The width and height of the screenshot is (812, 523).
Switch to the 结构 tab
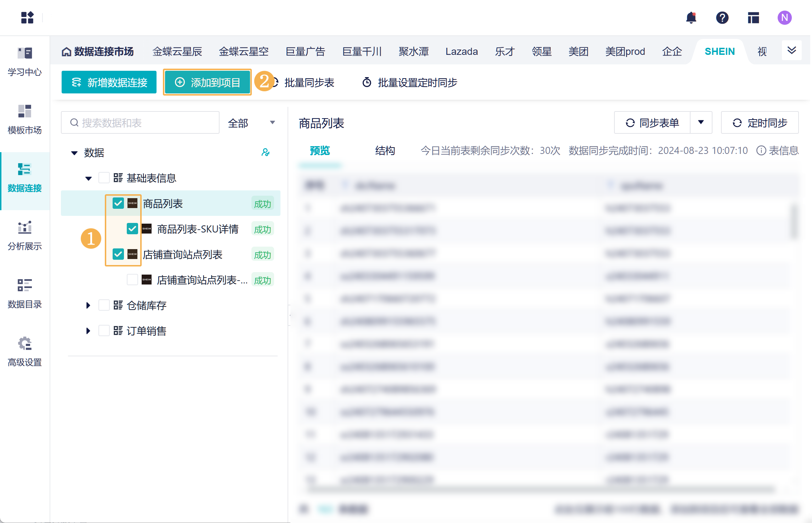pos(385,151)
